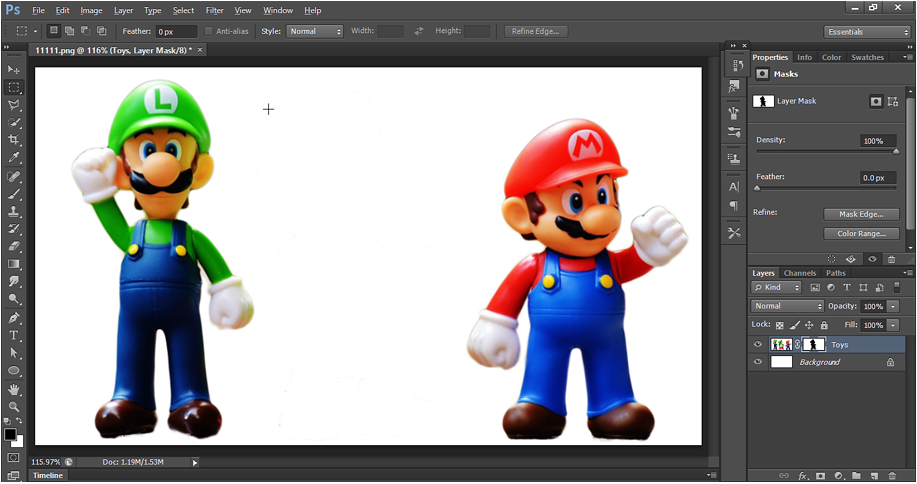Open the Fill slider dropdown arrow

tap(893, 325)
